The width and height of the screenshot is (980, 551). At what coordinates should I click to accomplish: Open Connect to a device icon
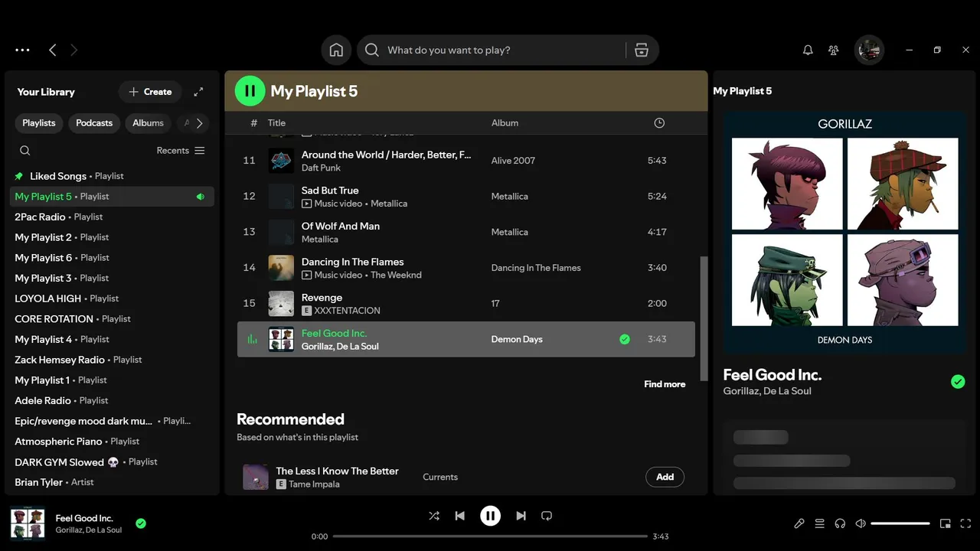pyautogui.click(x=840, y=523)
